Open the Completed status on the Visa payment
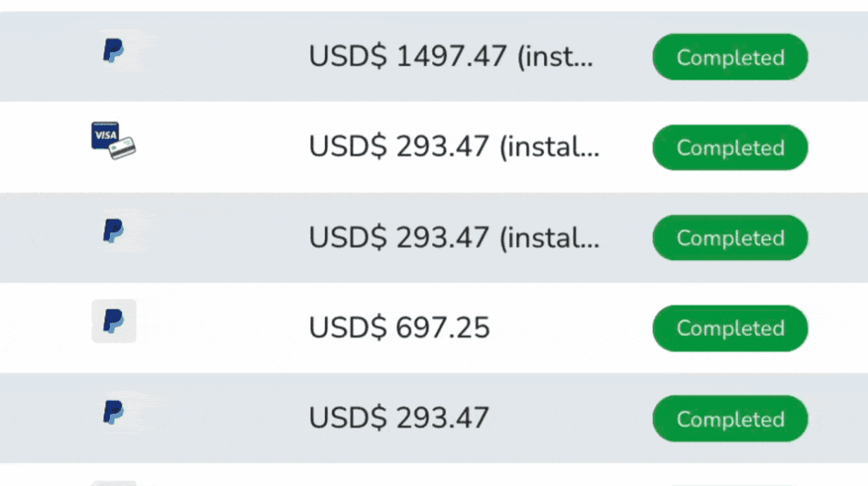This screenshot has width=868, height=486. point(730,147)
